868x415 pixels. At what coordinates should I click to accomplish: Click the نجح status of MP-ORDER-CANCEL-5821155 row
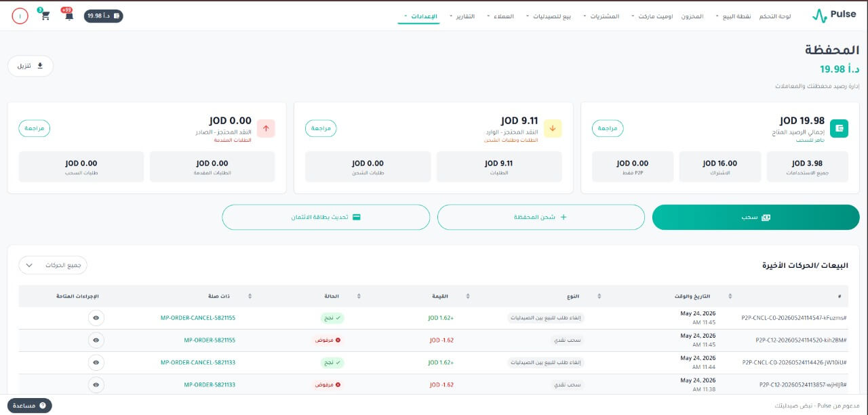click(x=332, y=318)
